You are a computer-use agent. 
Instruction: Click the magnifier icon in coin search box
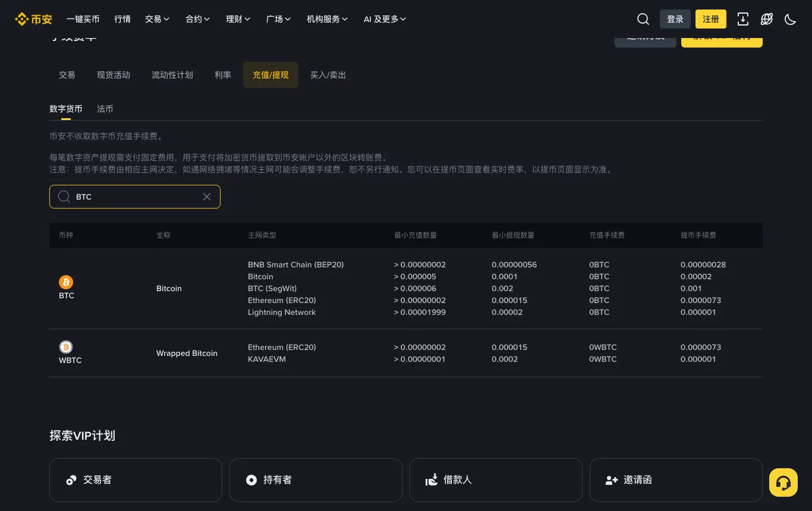[64, 197]
